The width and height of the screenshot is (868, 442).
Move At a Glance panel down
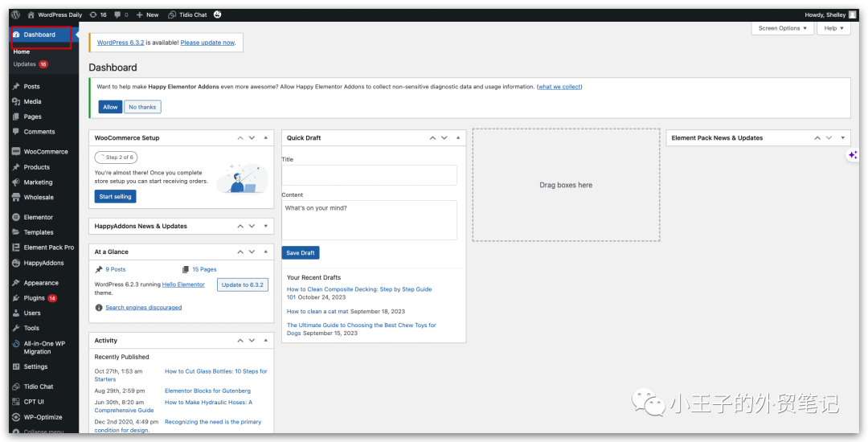tap(252, 252)
